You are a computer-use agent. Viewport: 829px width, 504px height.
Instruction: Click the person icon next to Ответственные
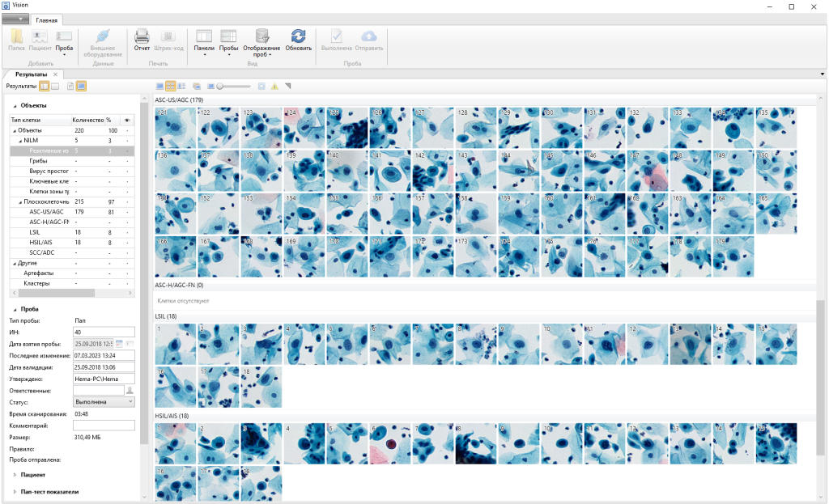(130, 390)
